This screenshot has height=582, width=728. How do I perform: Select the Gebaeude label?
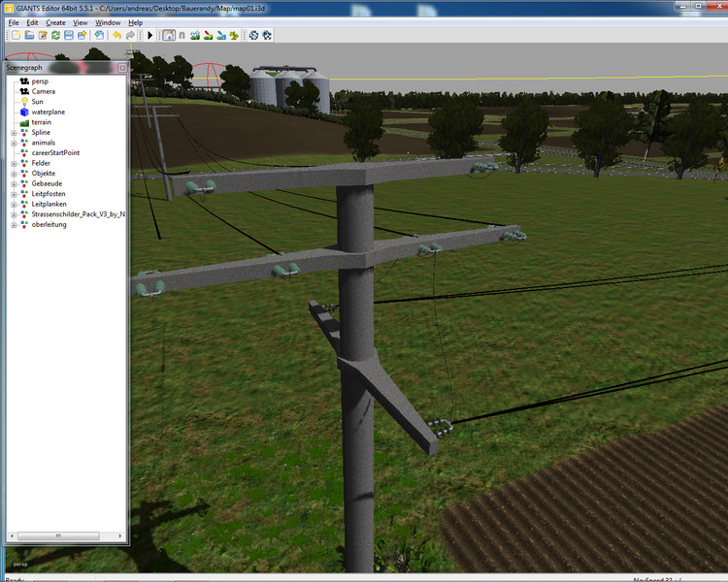click(47, 183)
